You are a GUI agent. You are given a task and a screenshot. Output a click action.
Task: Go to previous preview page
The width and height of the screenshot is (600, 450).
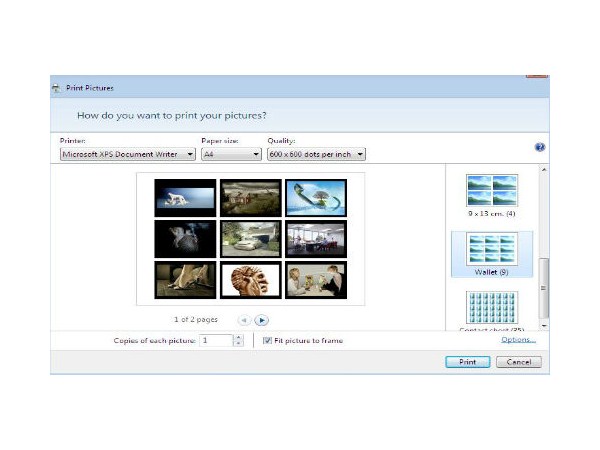click(x=243, y=320)
